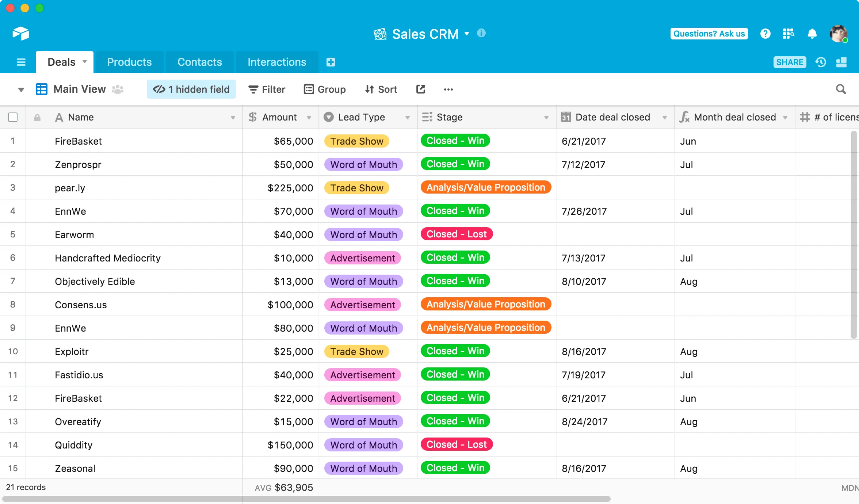The height and width of the screenshot is (504, 859).
Task: Switch to the Interactions tab
Action: [x=277, y=61]
